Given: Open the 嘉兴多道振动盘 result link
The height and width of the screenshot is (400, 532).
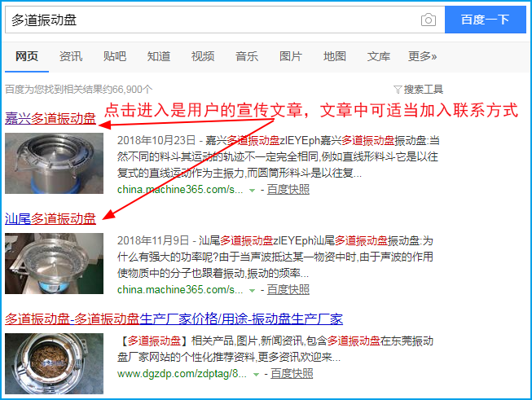Looking at the screenshot, I should [51, 118].
